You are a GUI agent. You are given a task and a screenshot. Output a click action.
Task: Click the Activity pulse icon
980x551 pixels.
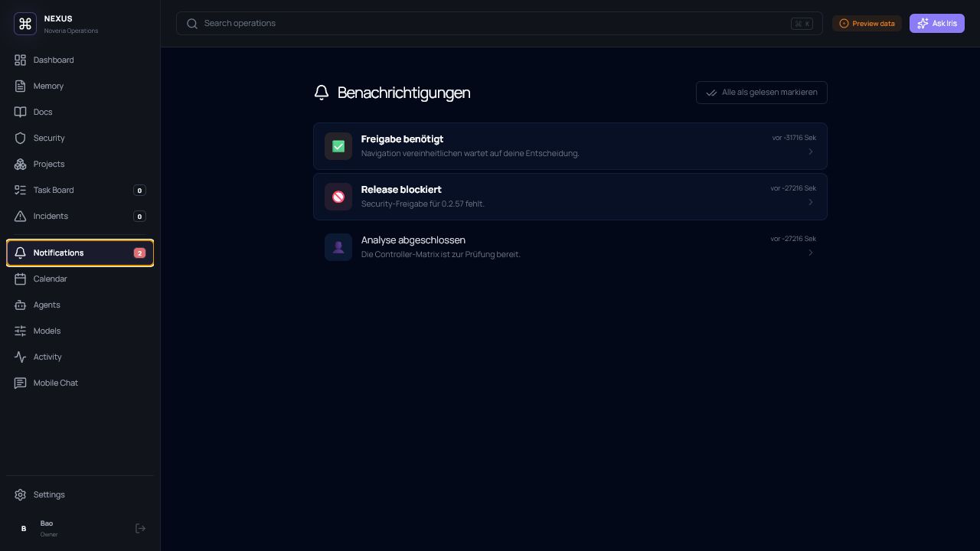click(x=21, y=357)
